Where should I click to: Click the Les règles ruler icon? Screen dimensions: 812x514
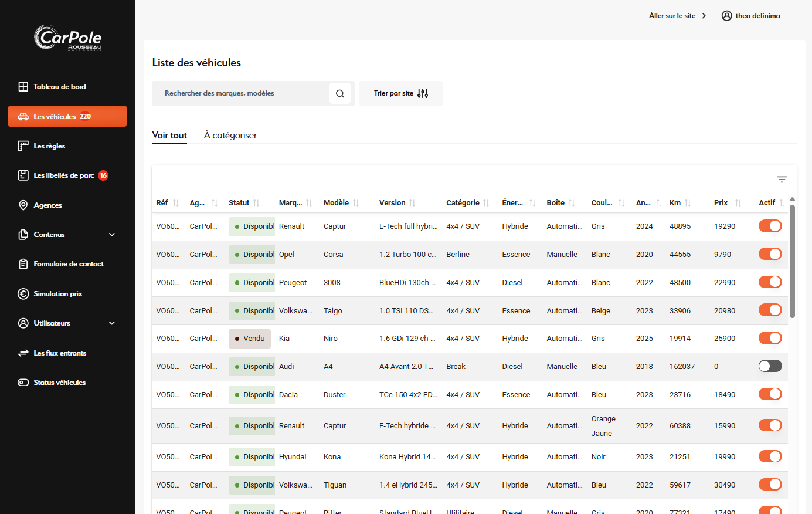pyautogui.click(x=23, y=146)
